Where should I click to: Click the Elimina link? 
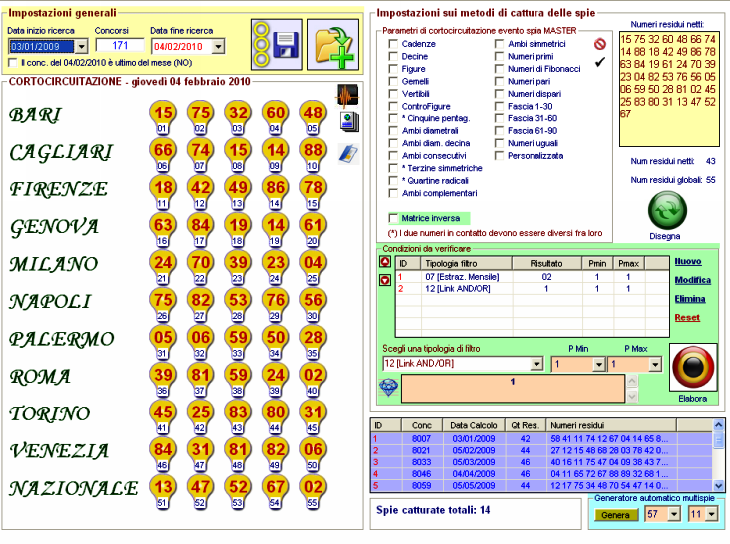coord(690,299)
